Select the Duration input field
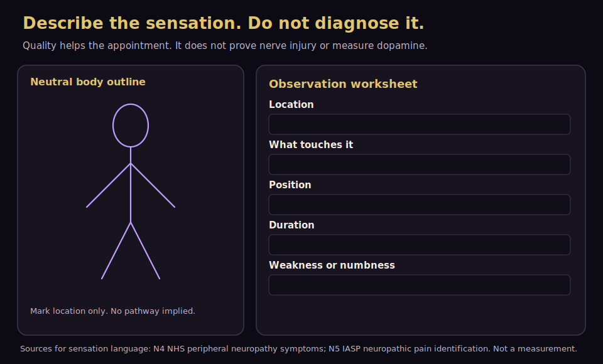The image size is (603, 364). pyautogui.click(x=419, y=245)
